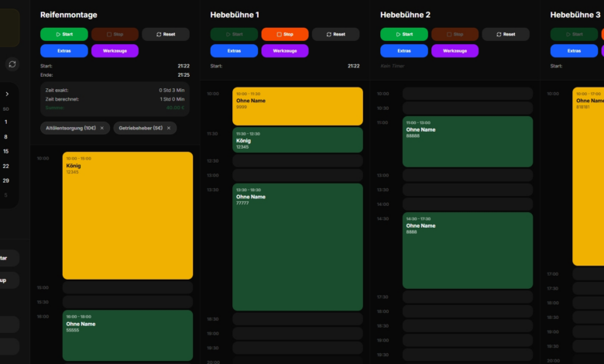
Task: Reset the Hebebühne 1 timer
Action: [x=335, y=34]
